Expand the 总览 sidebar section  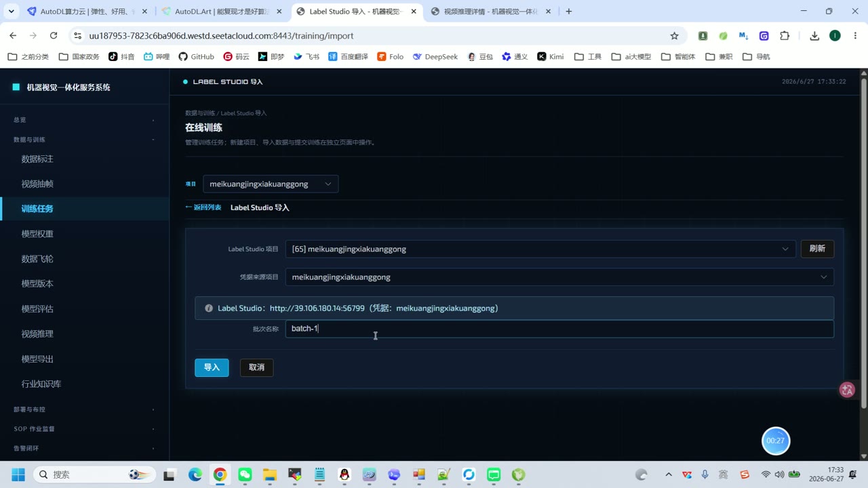tap(85, 120)
